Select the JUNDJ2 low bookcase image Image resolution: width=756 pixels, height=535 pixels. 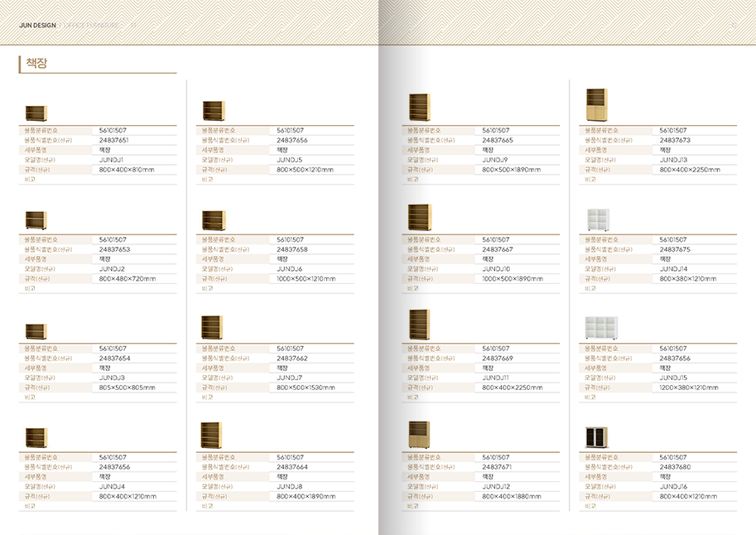tap(36, 220)
